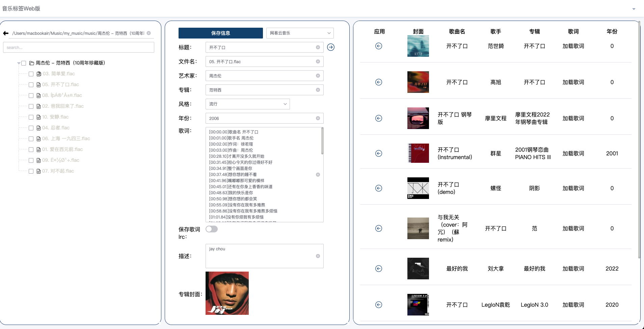Clear the 专辑 field
Image resolution: width=644 pixels, height=329 pixels.
tap(318, 90)
